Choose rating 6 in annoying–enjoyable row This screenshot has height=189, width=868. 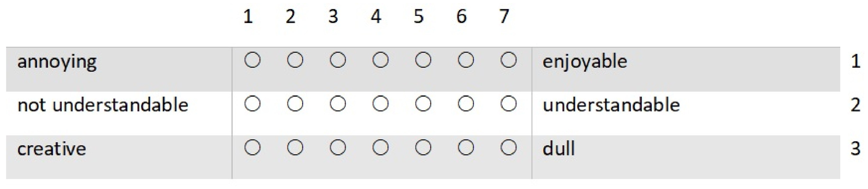point(466,60)
